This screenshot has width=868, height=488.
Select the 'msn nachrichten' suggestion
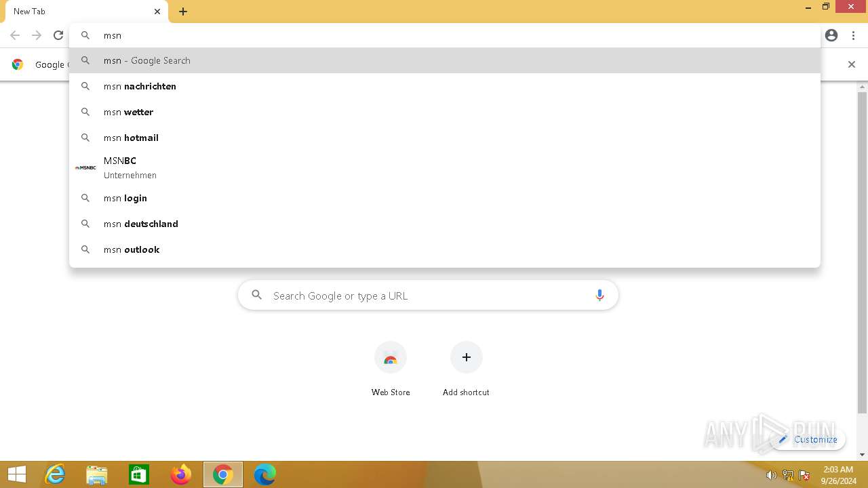(x=445, y=86)
